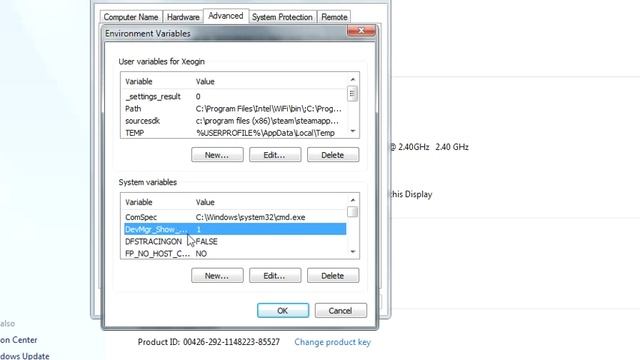Click the FALSE value of DFSTRACINGON
The image size is (640, 360).
[207, 242]
